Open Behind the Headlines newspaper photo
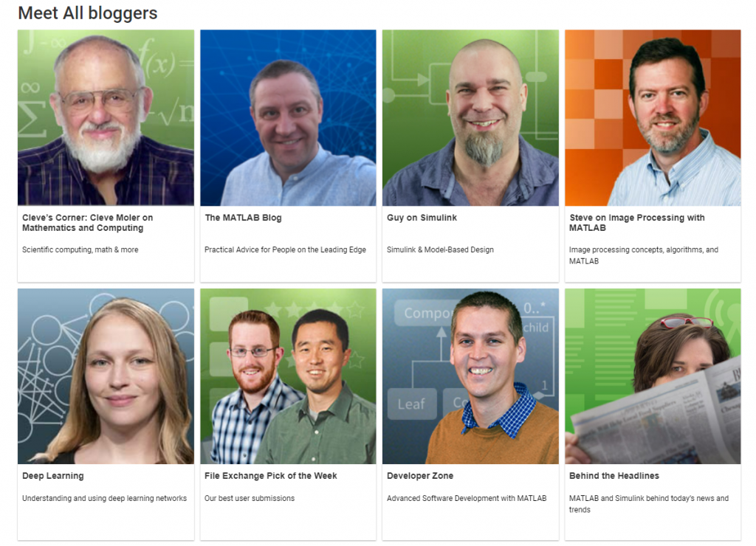 click(653, 376)
